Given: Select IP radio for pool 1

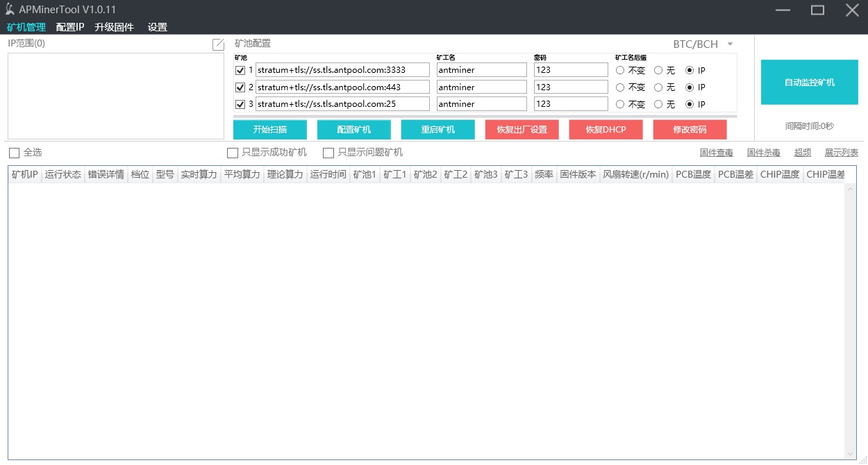Looking at the screenshot, I should coord(690,70).
